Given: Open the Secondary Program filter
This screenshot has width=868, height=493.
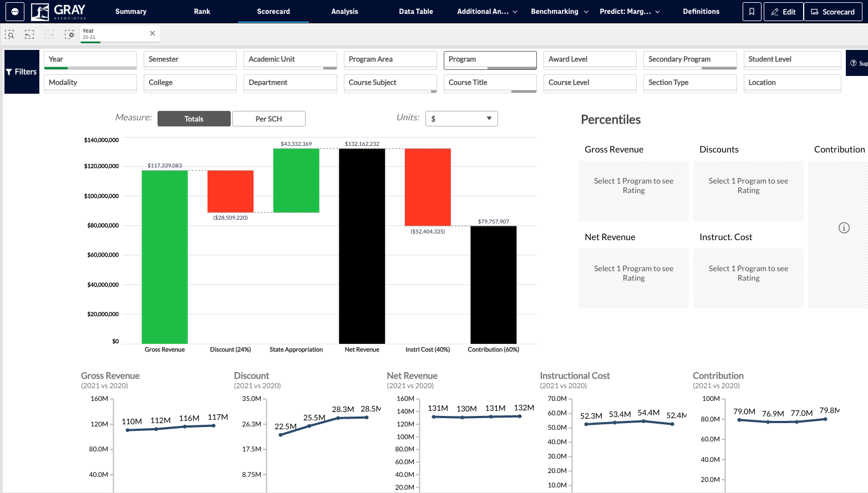Looking at the screenshot, I should coord(690,60).
